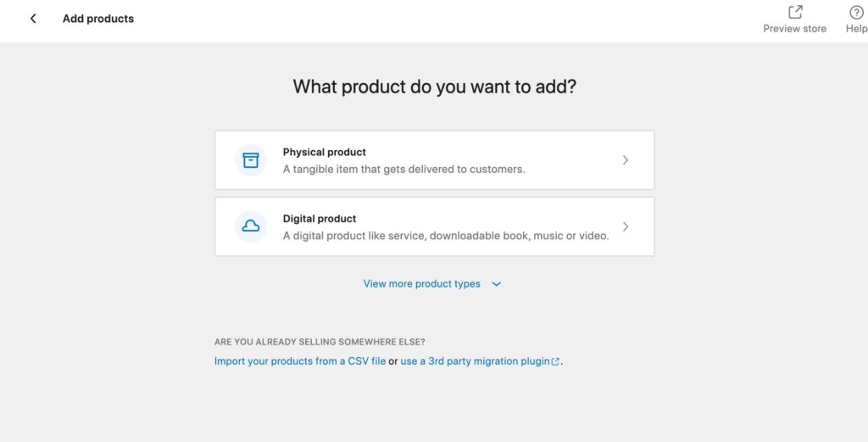Click the "Add products" page title

(x=98, y=19)
